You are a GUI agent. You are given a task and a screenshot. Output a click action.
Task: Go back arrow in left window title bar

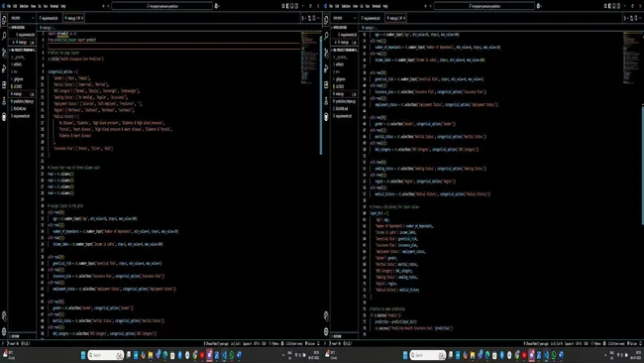coord(103,6)
